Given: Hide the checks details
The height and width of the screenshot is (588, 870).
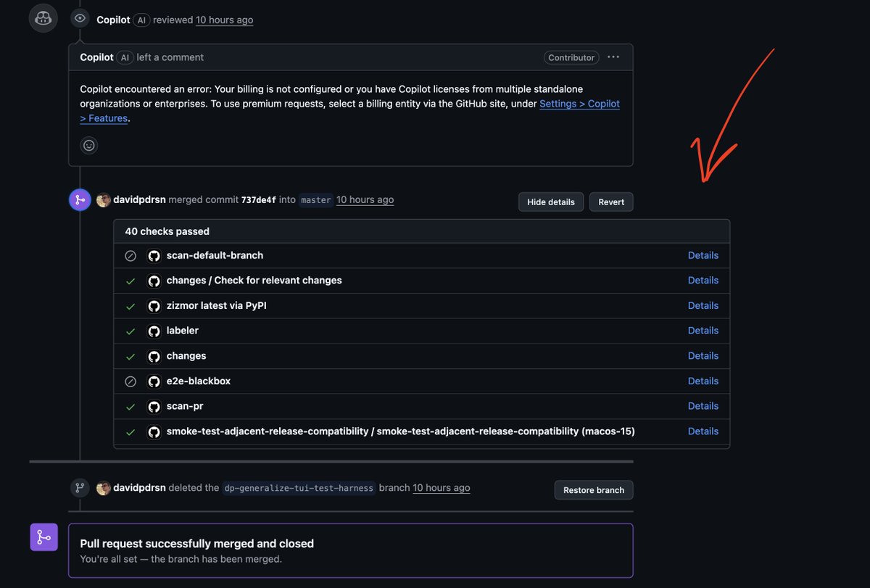Looking at the screenshot, I should [551, 202].
